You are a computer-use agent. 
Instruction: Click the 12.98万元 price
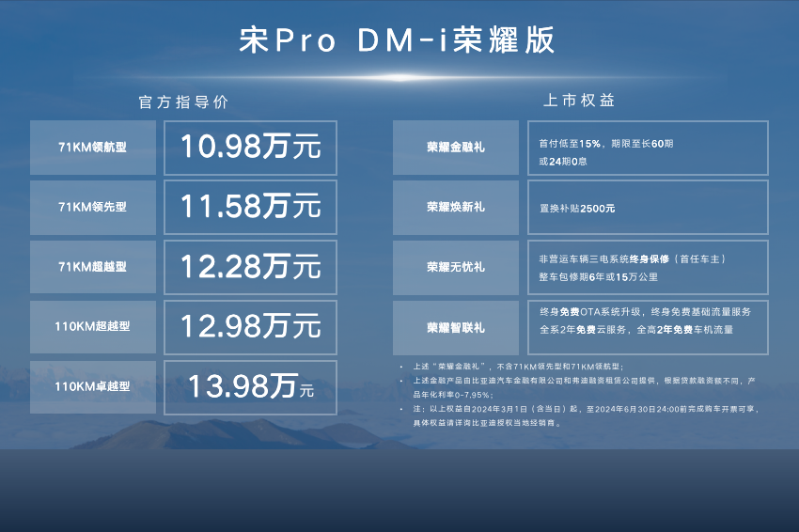coord(251,326)
